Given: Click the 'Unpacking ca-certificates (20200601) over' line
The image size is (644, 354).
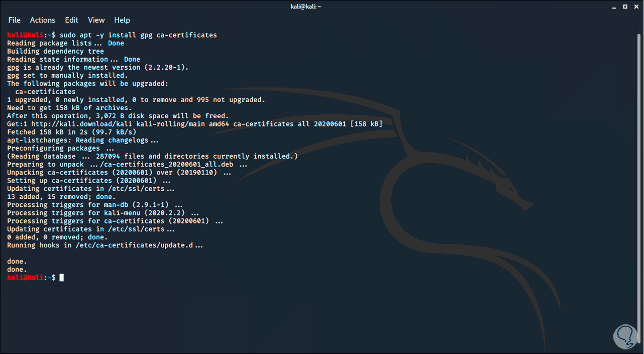Looking at the screenshot, I should click(119, 172).
